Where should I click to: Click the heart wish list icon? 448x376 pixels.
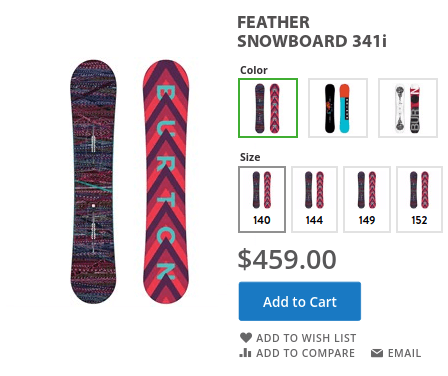(x=246, y=338)
